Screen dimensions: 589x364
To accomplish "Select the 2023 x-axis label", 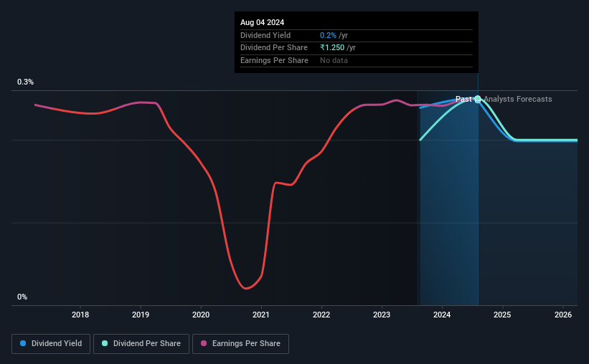I will coord(382,315).
